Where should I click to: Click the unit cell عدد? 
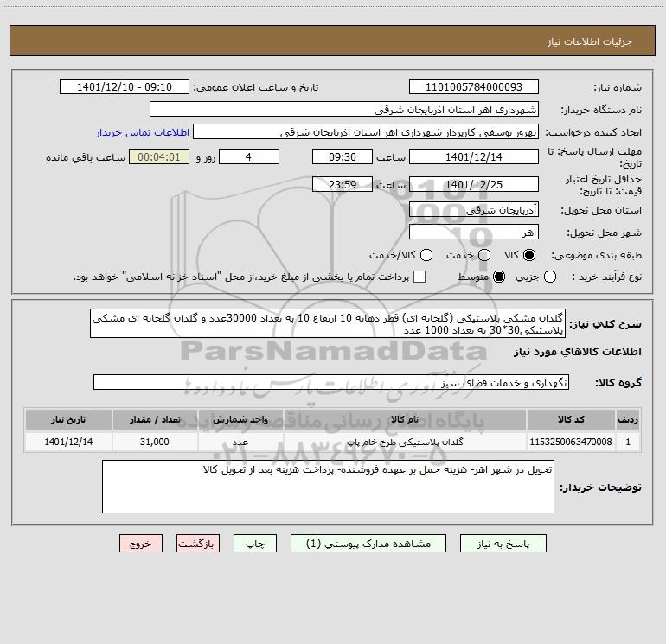pyautogui.click(x=240, y=442)
